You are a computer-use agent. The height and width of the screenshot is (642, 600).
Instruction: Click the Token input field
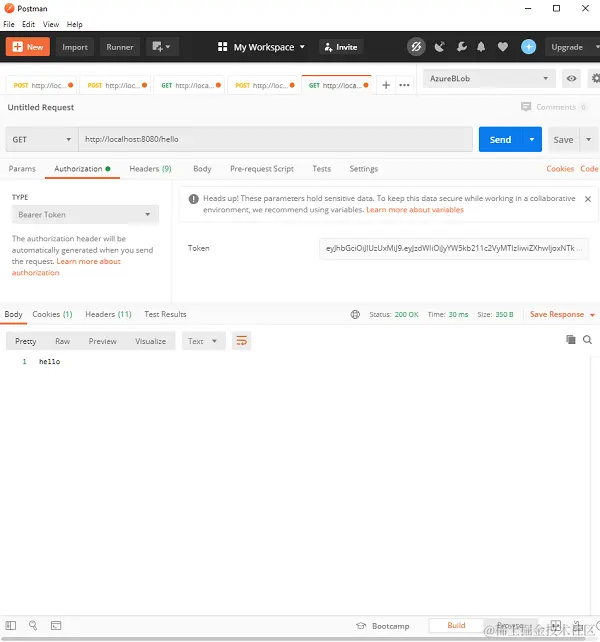454,248
